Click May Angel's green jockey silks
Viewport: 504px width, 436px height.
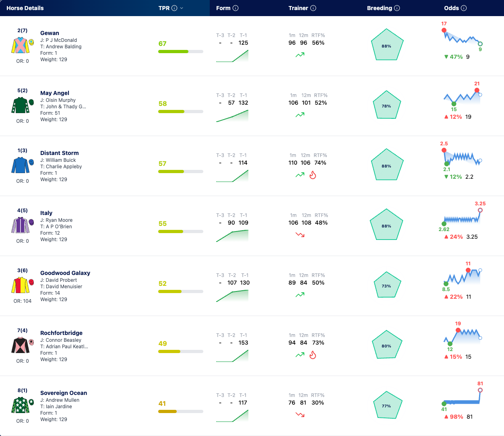(20, 105)
